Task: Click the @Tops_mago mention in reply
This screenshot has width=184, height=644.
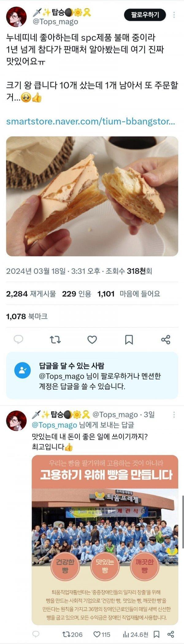Action: (x=54, y=425)
